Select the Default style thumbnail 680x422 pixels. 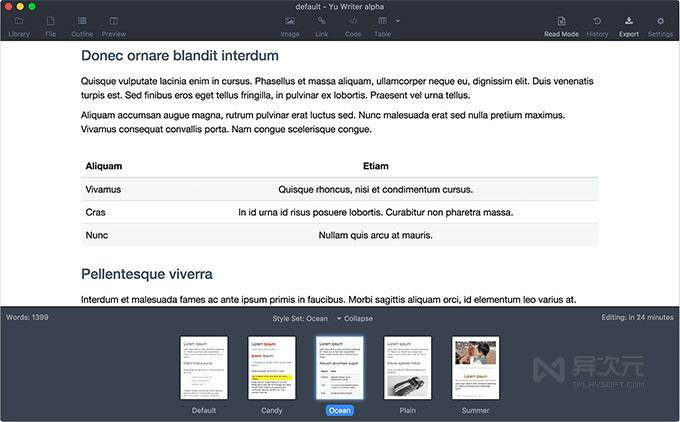(204, 368)
